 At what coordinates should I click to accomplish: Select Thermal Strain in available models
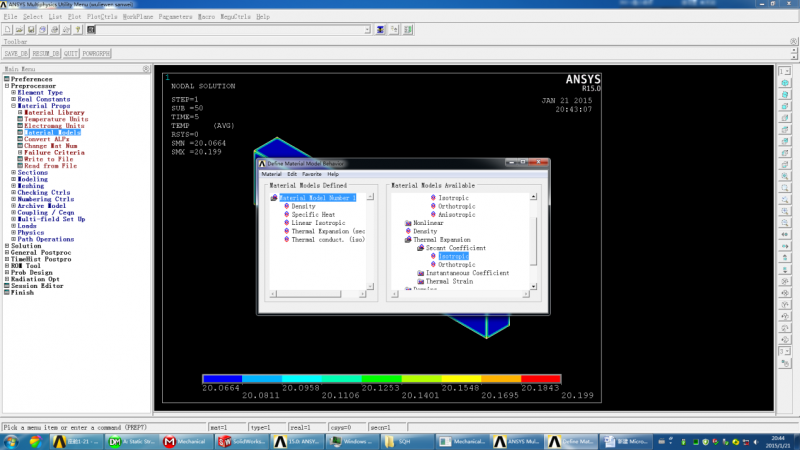coord(449,282)
